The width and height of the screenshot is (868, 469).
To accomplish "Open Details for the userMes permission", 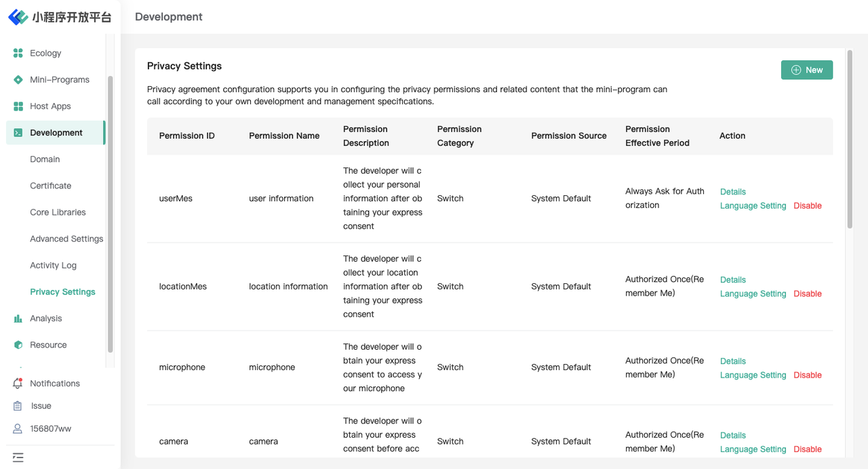I will coord(733,192).
